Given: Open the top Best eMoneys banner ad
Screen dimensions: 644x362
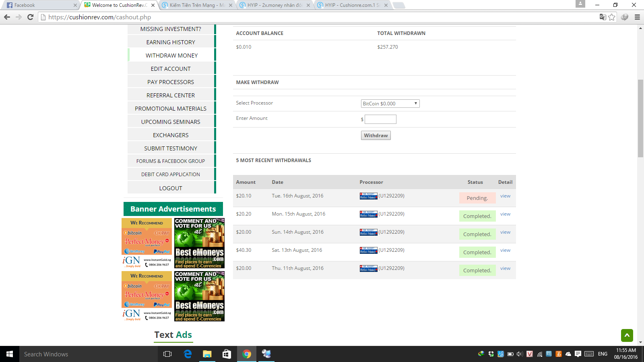Looking at the screenshot, I should [x=199, y=243].
